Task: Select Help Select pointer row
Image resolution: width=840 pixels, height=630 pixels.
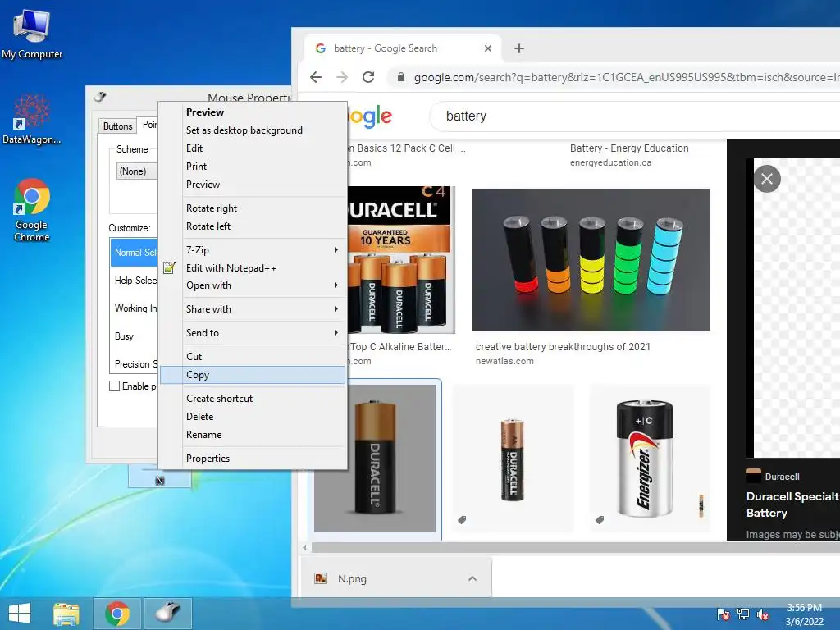Action: click(x=135, y=281)
